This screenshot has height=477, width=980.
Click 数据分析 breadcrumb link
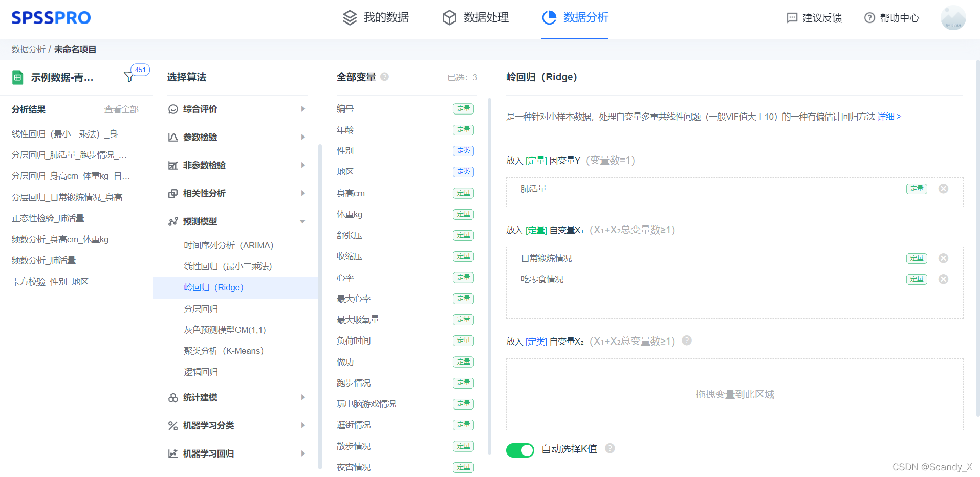29,49
